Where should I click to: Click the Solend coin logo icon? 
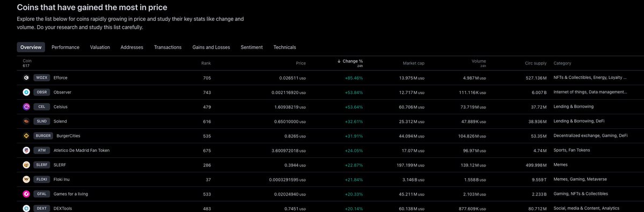[26, 121]
